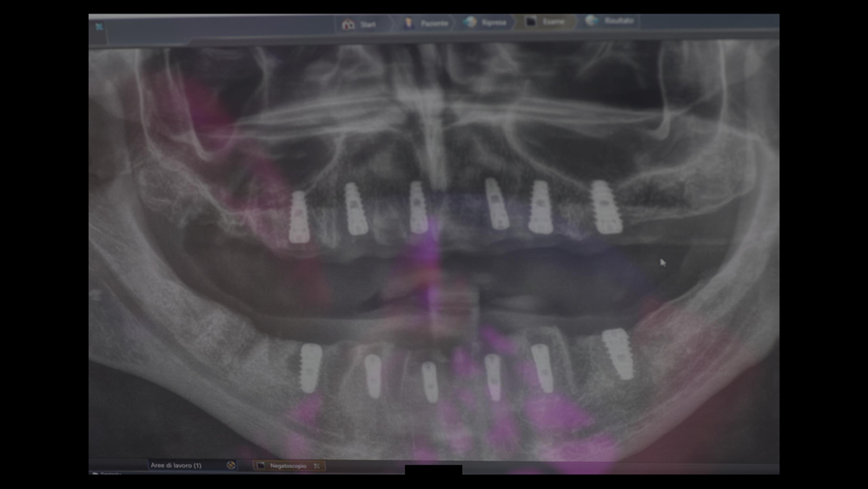868x489 pixels.
Task: Click the Ripresa globe icon
Action: tap(471, 23)
